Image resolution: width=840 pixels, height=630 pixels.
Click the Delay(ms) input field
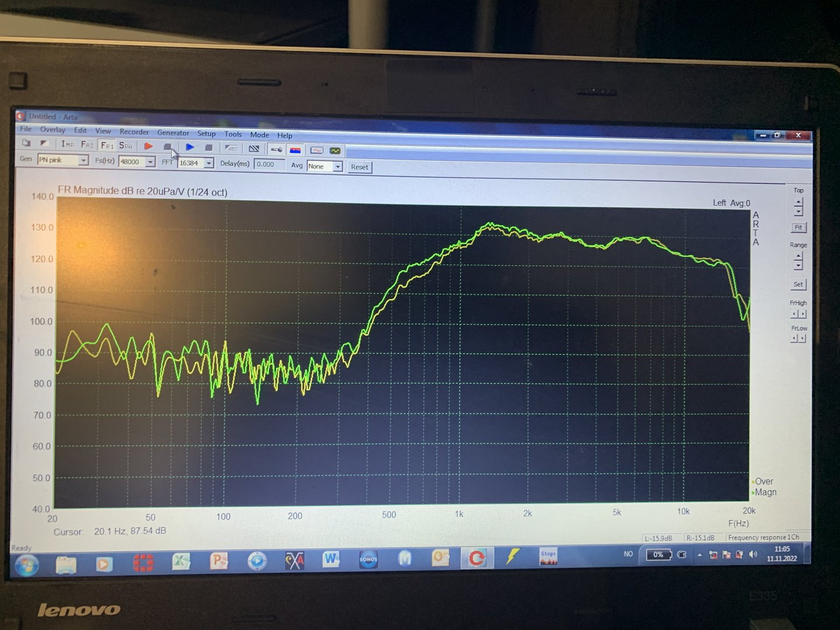point(269,164)
